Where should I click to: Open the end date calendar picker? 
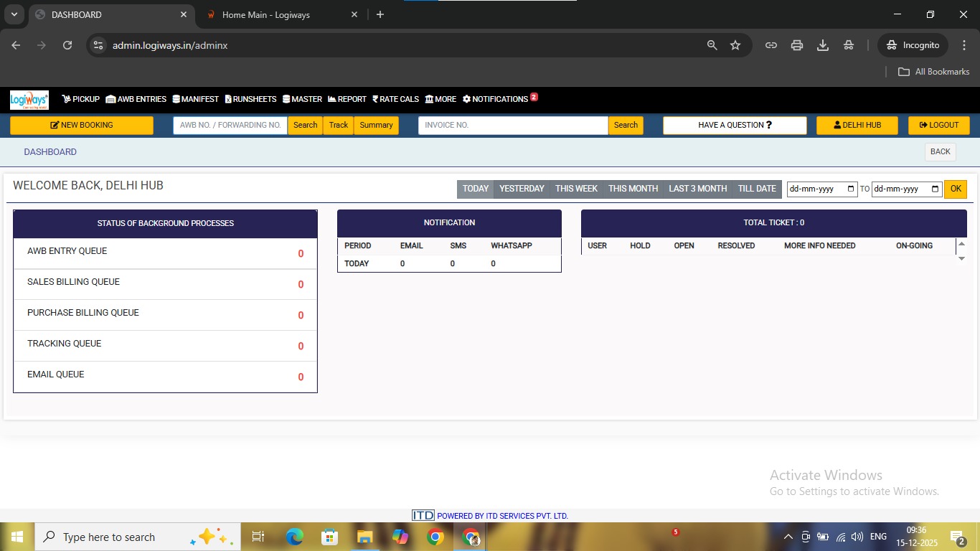pyautogui.click(x=935, y=189)
